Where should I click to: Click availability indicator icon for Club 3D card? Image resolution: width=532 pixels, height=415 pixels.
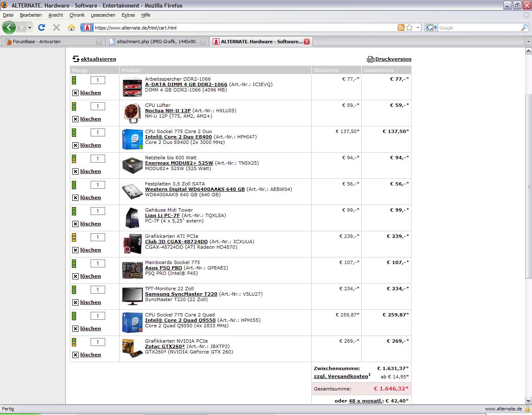[x=74, y=237]
